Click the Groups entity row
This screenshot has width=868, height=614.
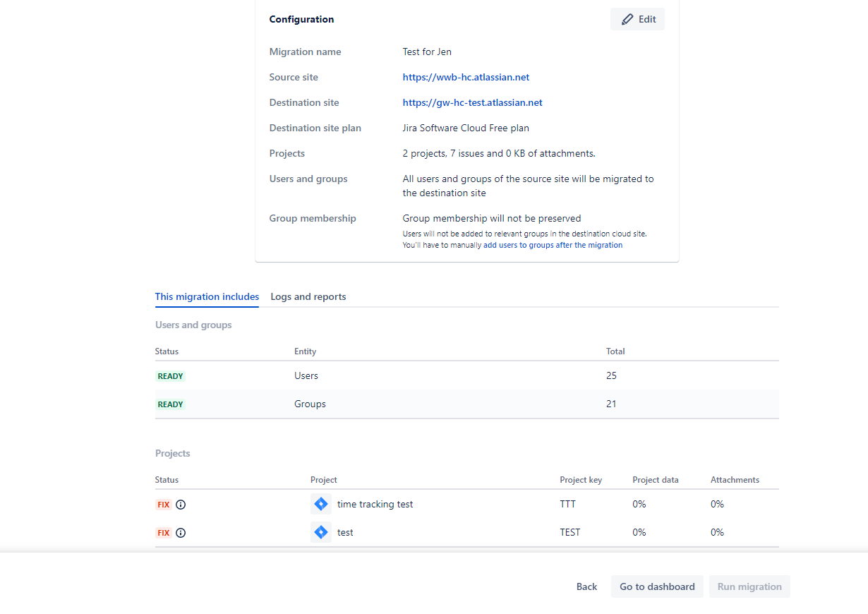(310, 404)
